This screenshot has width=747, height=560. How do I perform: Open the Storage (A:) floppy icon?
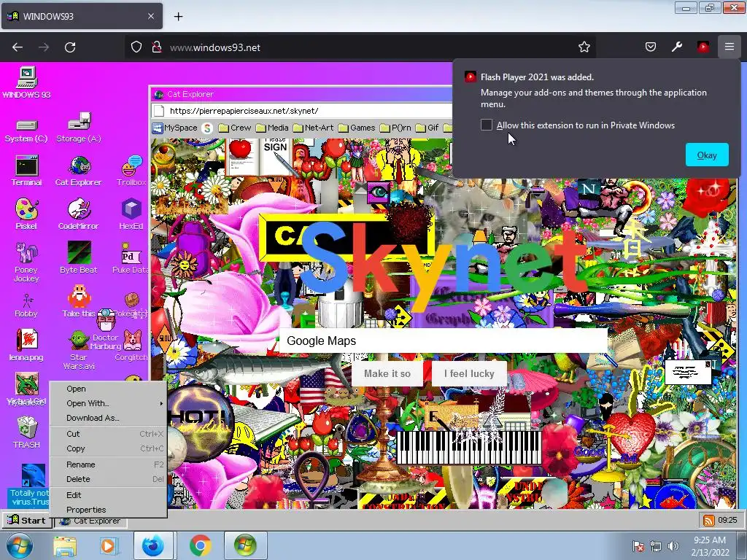coord(79,128)
